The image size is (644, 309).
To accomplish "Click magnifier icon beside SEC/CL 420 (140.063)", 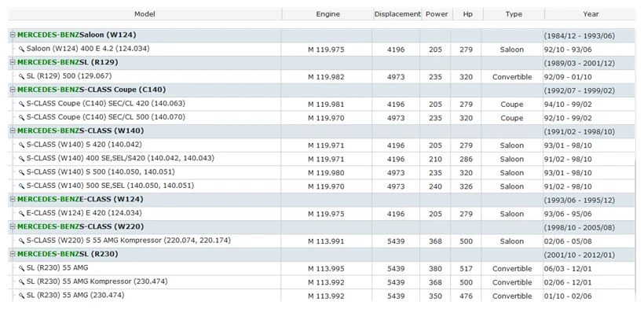I will click(x=21, y=104).
